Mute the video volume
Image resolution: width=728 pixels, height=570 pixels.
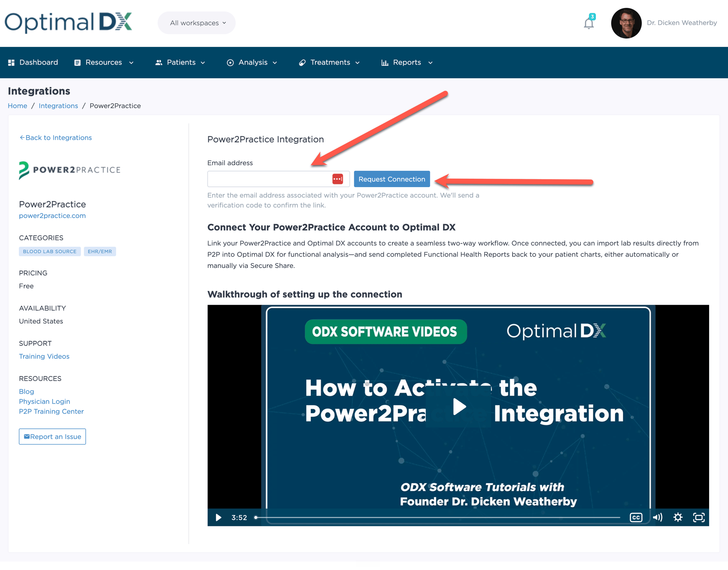[657, 517]
